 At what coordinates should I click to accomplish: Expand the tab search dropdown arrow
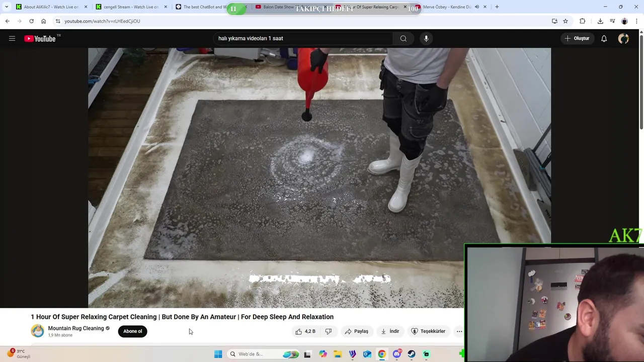pyautogui.click(x=7, y=7)
